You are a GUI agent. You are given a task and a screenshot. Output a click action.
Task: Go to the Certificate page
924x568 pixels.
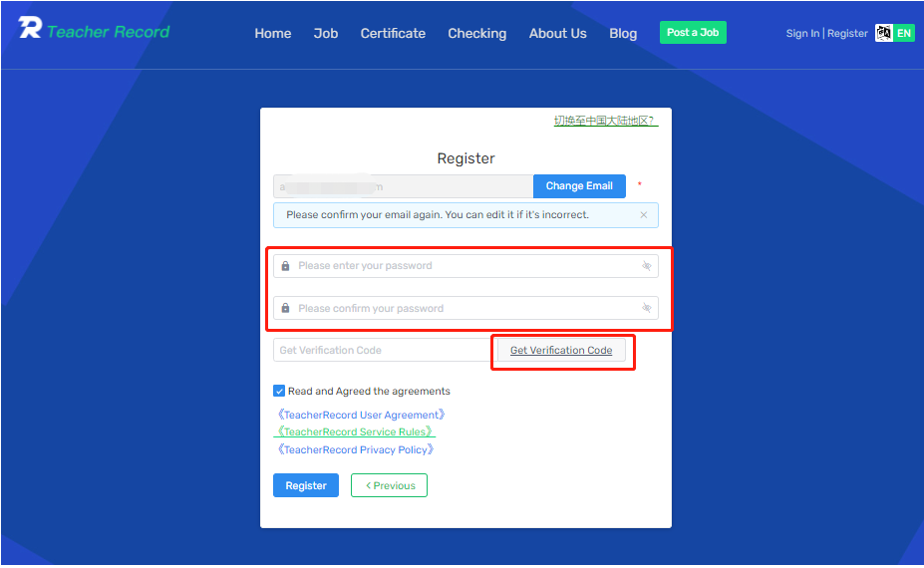point(393,34)
